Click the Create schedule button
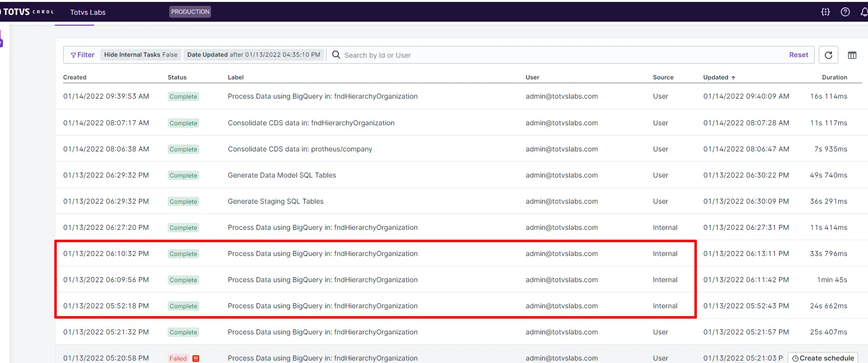 coord(823,358)
